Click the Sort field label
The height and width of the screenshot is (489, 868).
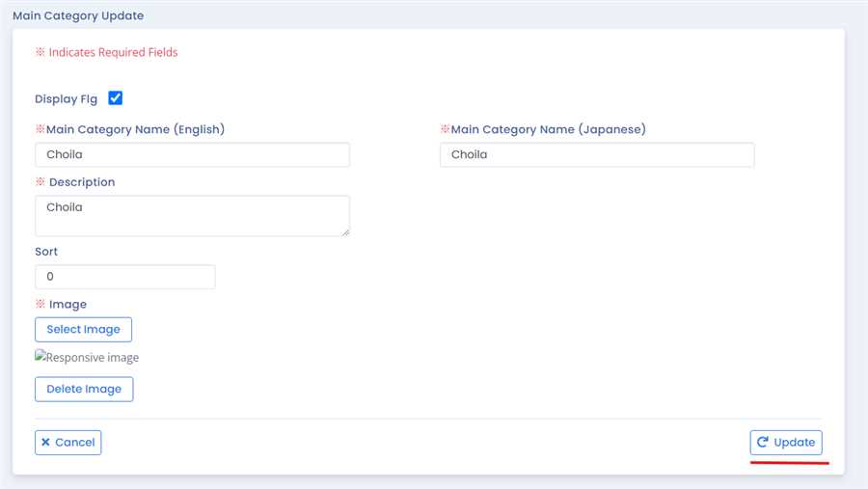click(46, 252)
